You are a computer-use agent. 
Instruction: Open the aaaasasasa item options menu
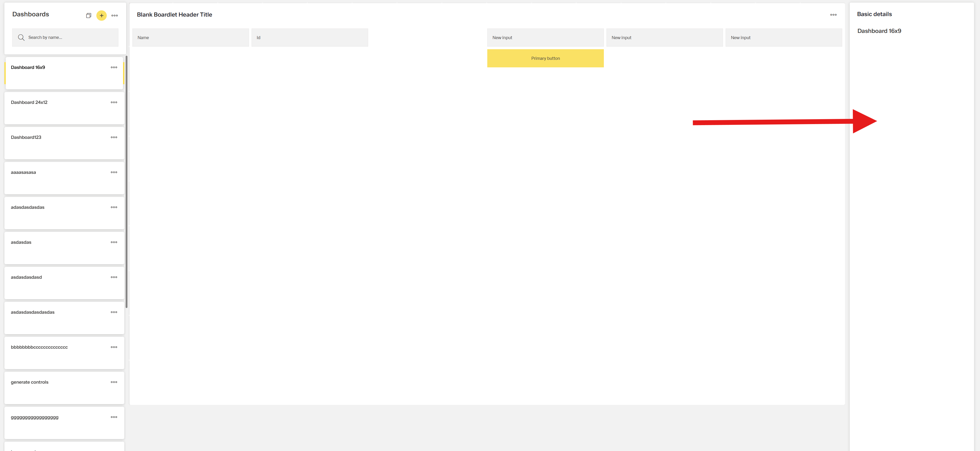click(x=114, y=172)
